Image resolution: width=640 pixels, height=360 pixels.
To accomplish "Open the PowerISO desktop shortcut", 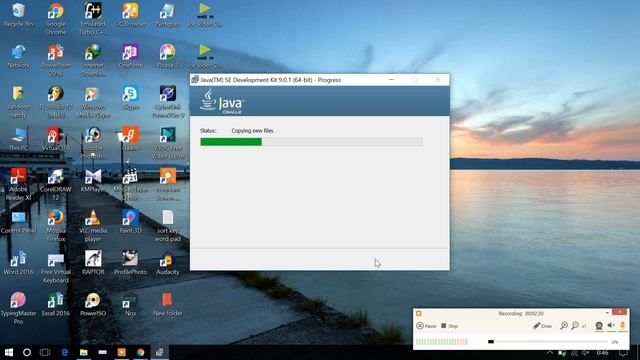I will 93,304.
